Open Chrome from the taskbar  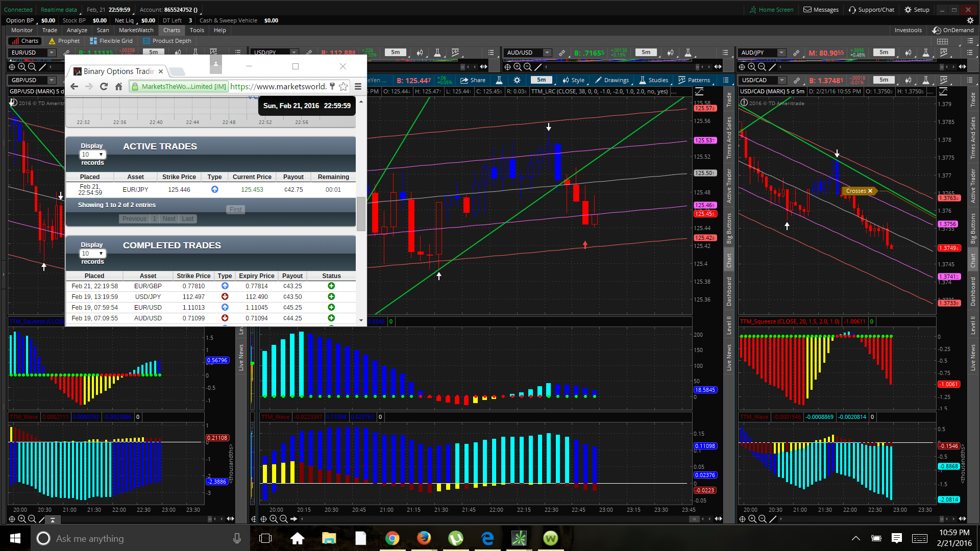point(392,538)
